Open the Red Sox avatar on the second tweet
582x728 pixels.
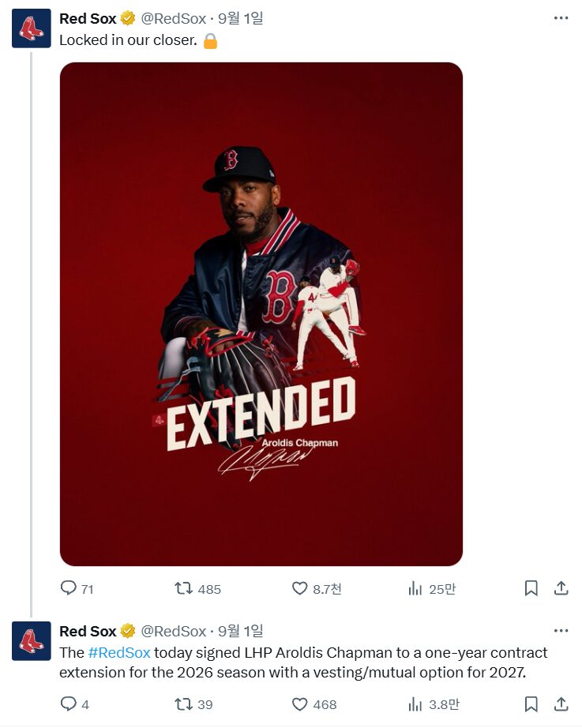[32, 640]
